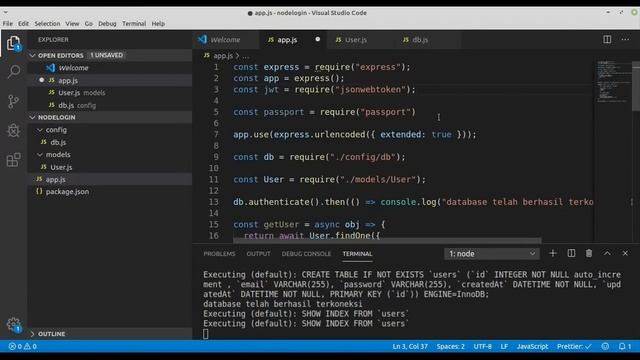640x360 pixels.
Task: Open User.js models in Open Editors
Action: (110, 93)
